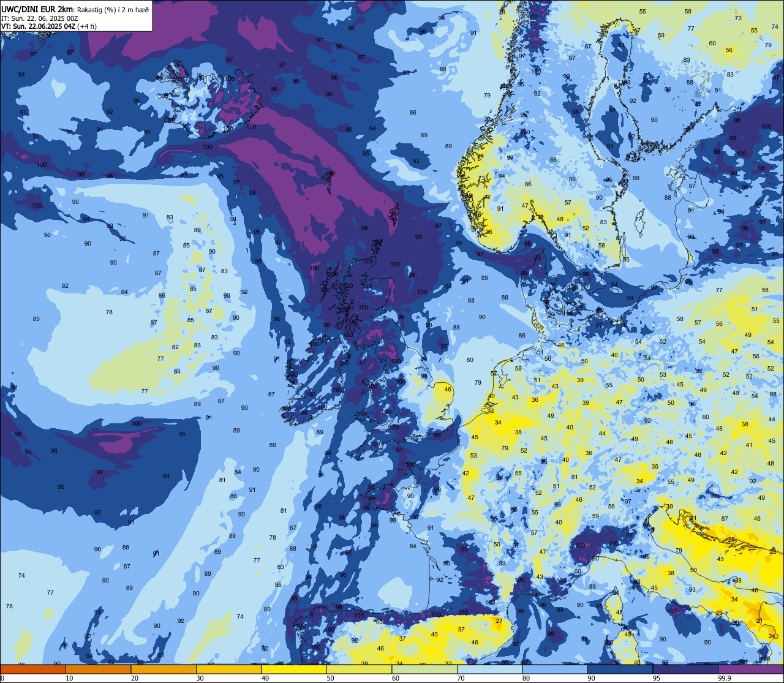784x683 pixels.
Task: Click the '50' label on the color scale
Action: (331, 678)
